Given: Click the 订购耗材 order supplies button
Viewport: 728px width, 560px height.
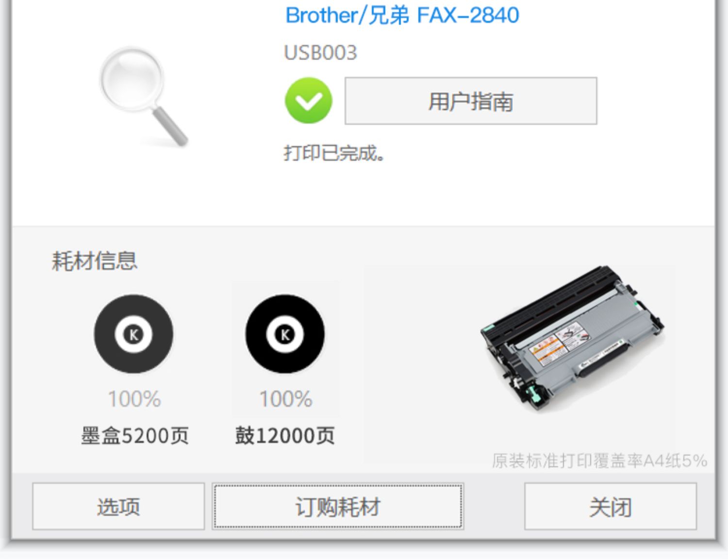Looking at the screenshot, I should tap(338, 506).
